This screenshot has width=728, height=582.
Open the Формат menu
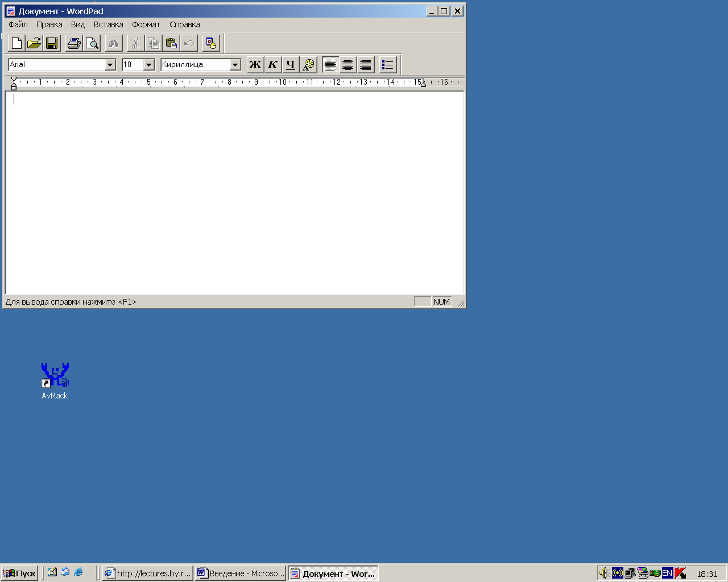click(146, 24)
